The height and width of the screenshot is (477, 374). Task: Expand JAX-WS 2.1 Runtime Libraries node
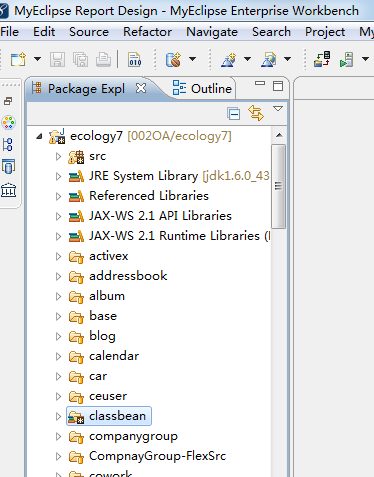pos(58,236)
